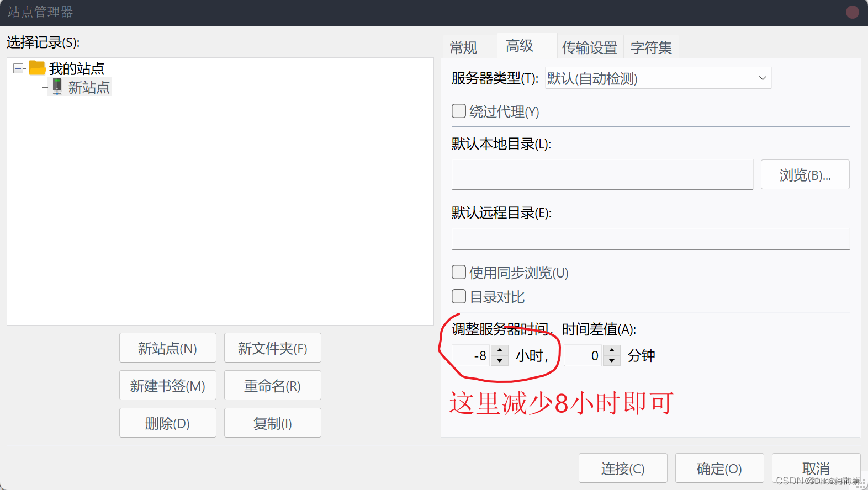Click the 复制(I) button
This screenshot has height=490, width=868.
click(x=273, y=423)
